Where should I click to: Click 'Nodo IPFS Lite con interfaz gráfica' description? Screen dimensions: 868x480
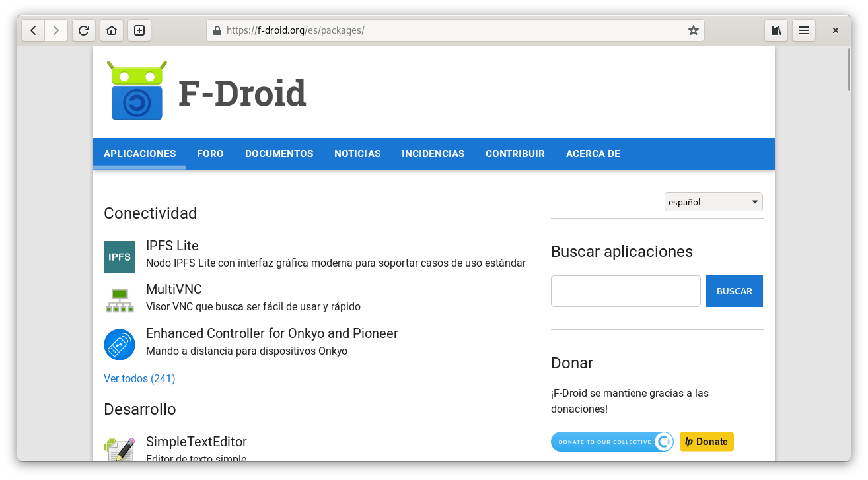[336, 263]
